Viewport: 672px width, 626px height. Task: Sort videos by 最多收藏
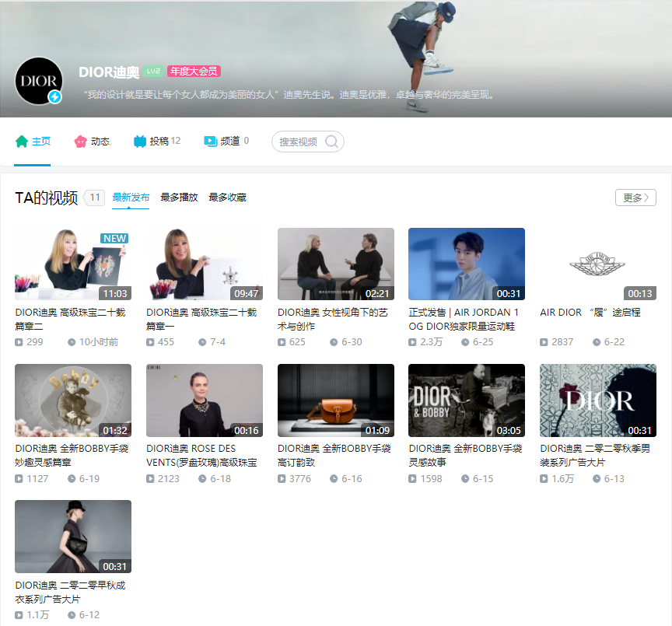pos(228,198)
